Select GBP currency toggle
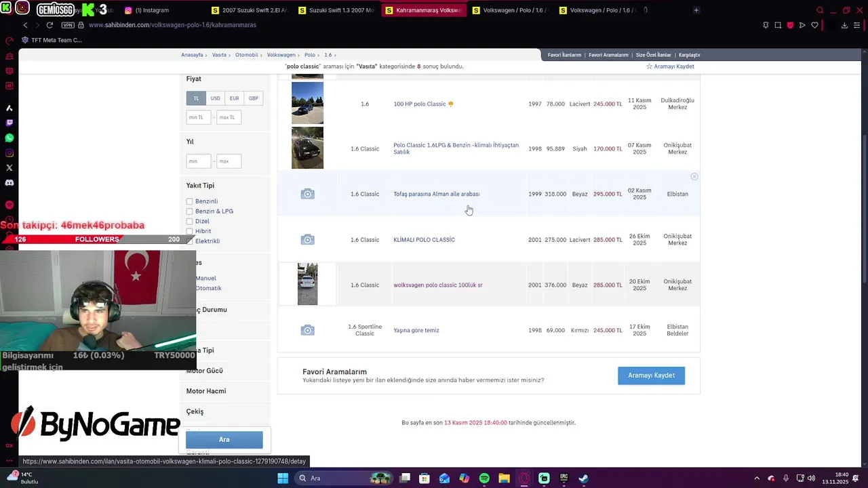This screenshot has height=488, width=868. pos(253,98)
